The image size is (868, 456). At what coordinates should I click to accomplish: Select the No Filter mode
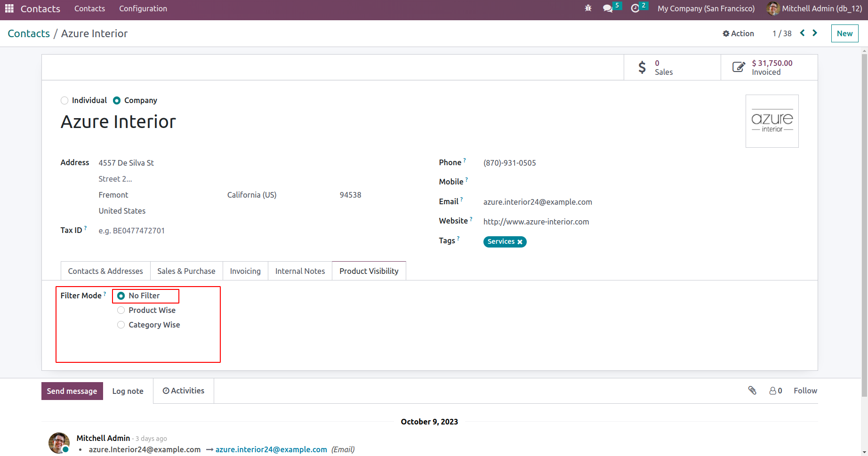[121, 296]
